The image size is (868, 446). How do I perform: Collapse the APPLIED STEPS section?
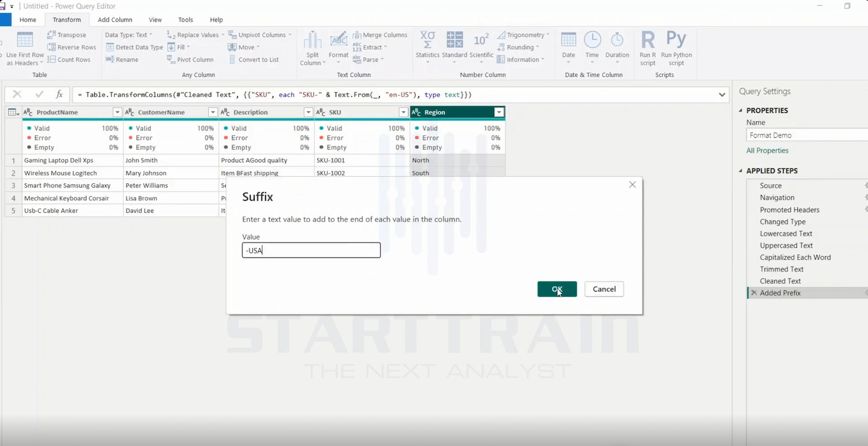(741, 171)
